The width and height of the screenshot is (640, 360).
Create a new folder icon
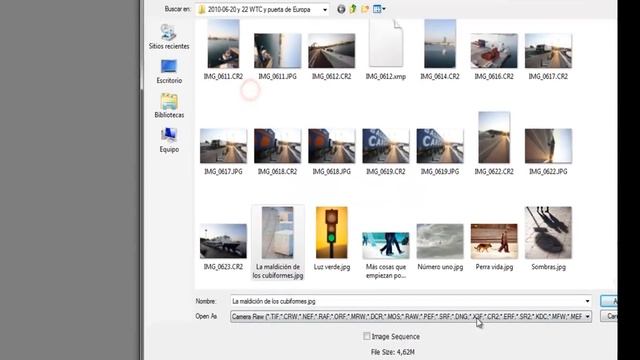[x=365, y=9]
